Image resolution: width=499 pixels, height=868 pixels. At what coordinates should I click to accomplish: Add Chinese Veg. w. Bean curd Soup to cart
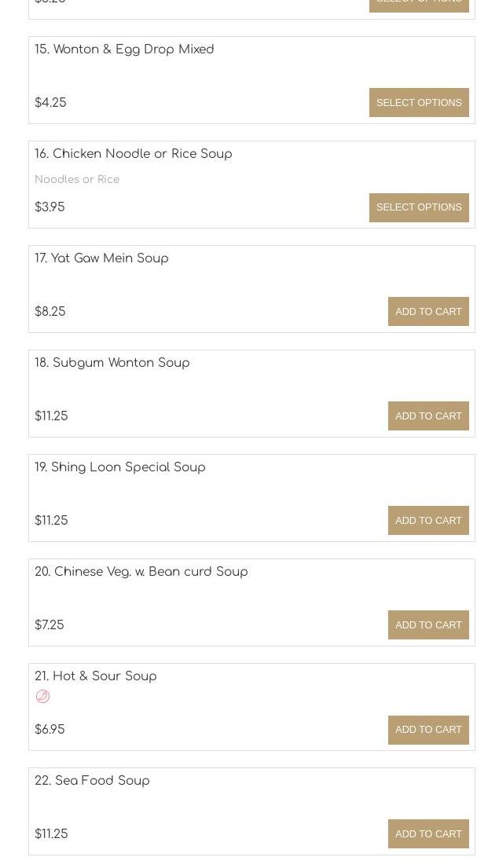pyautogui.click(x=428, y=625)
